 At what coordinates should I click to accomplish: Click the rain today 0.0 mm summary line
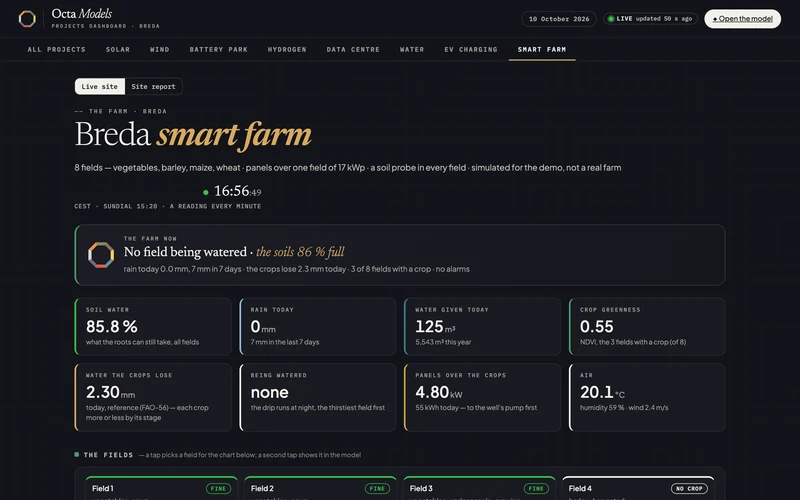[296, 269]
